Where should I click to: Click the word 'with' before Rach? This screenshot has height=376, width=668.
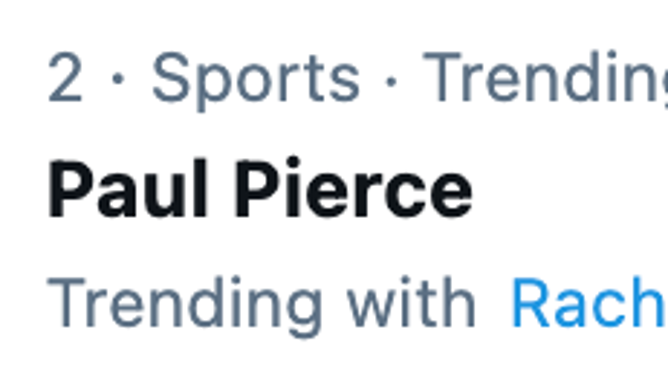tap(411, 302)
